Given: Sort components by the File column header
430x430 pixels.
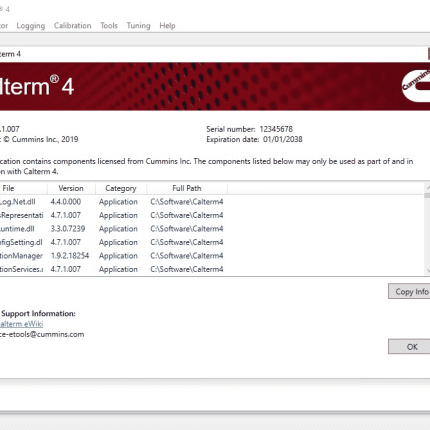Looking at the screenshot, I should pos(23,188).
